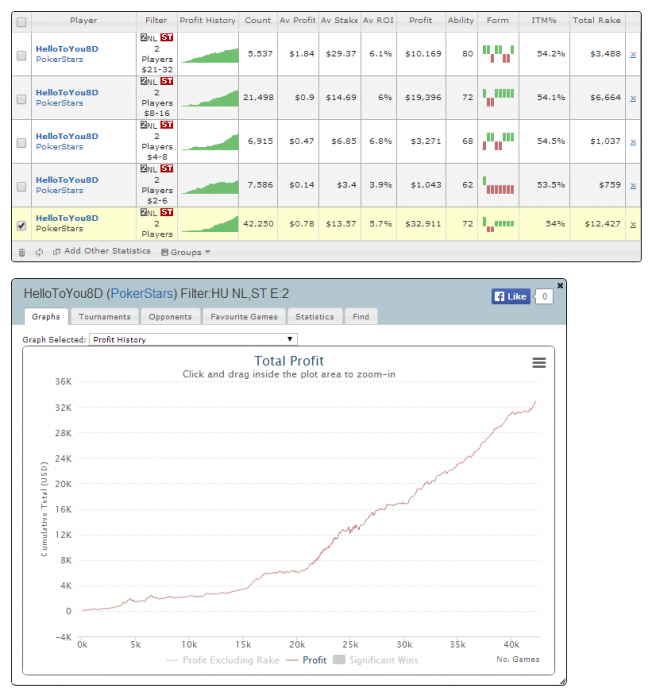
Task: Toggle the Profit legend series
Action: 306,660
